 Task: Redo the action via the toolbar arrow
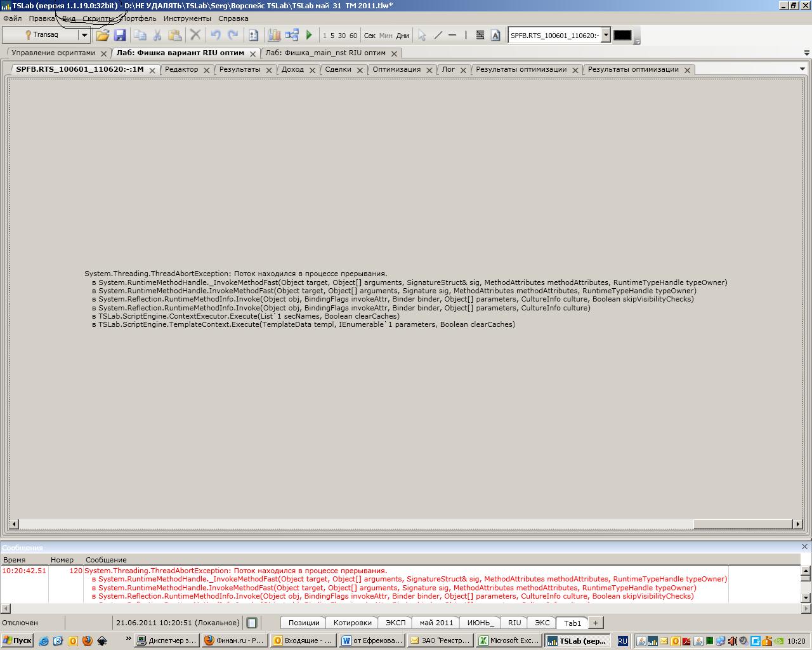pos(233,36)
